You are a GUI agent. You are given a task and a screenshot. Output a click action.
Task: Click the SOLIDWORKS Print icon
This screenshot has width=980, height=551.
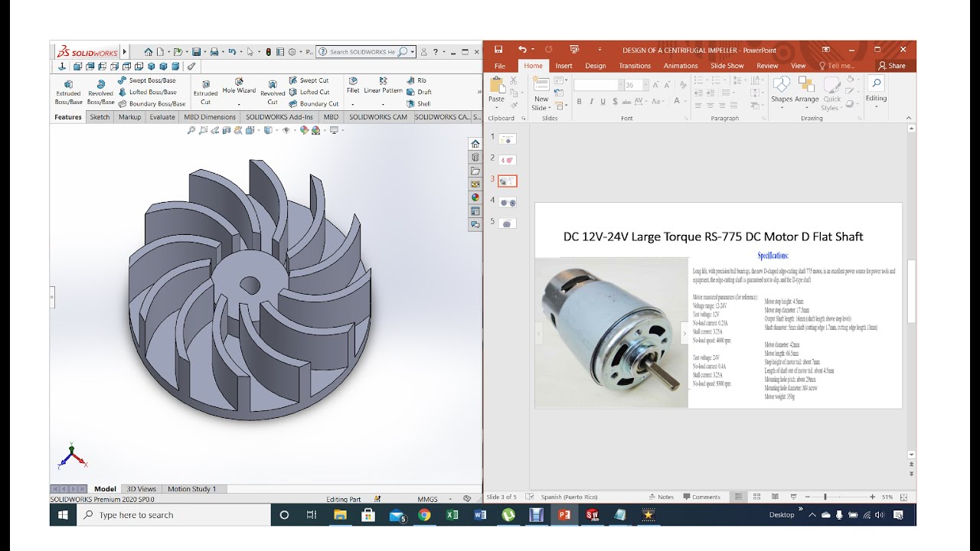[214, 52]
